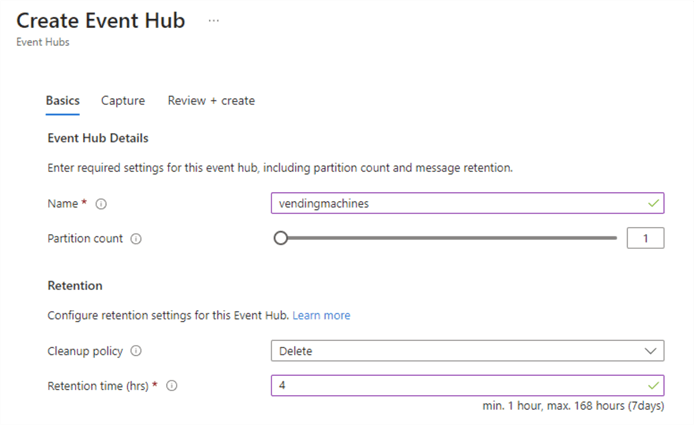This screenshot has height=425, width=694.
Task: Click the middle of the Partition count slider track
Action: coord(449,238)
